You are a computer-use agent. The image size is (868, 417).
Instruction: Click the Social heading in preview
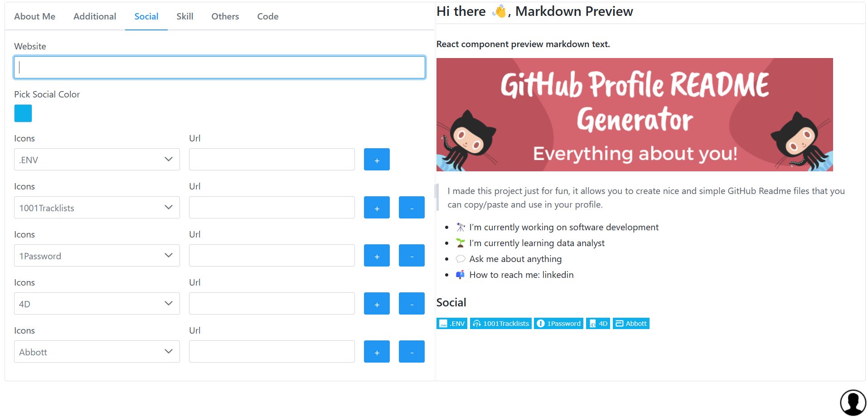(x=451, y=302)
